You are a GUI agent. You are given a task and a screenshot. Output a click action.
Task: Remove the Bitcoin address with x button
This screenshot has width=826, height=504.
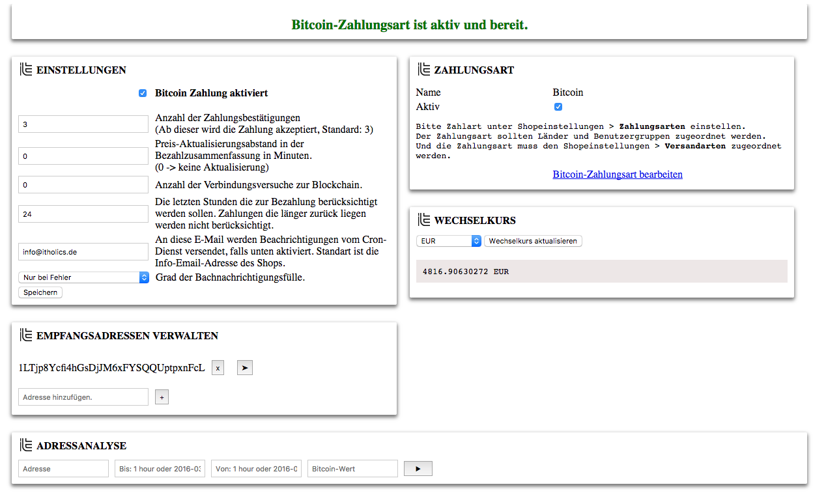click(218, 368)
